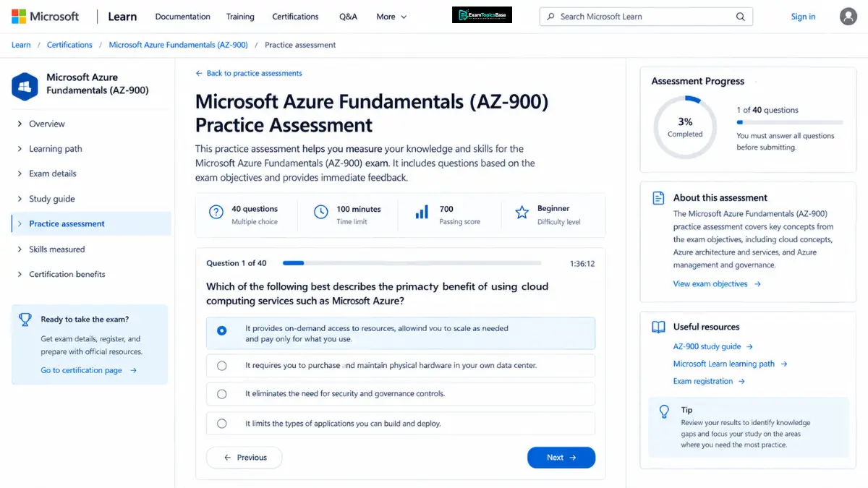868x488 pixels.
Task: Click the 3% Completed progress ring
Action: click(x=685, y=127)
